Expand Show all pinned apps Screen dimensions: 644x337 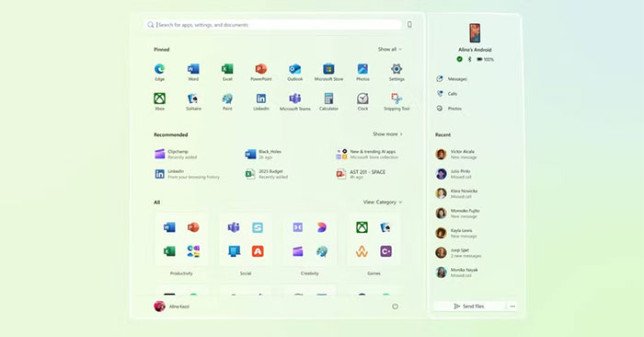[390, 50]
